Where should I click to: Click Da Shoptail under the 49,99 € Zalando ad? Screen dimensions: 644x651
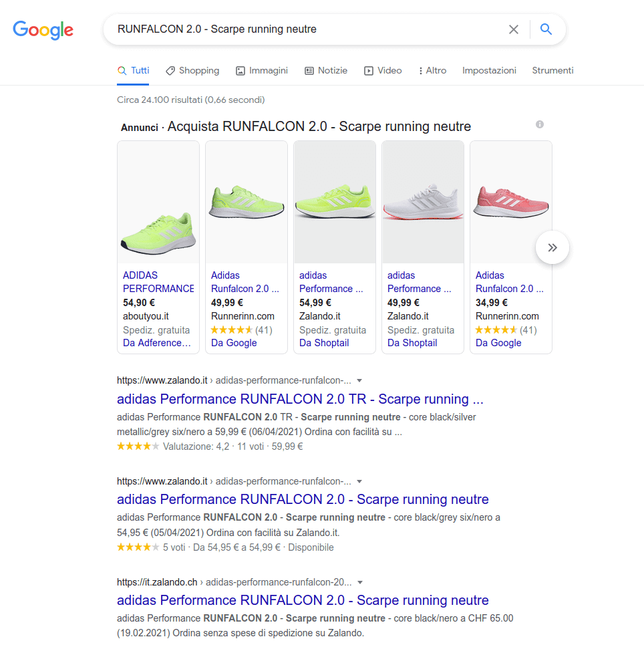(x=412, y=343)
